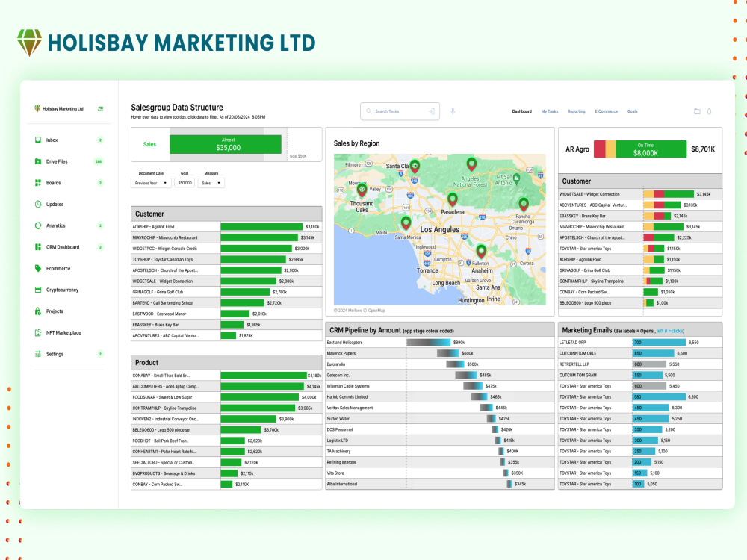Click the Goal $50,000 field
747x560 pixels.
click(x=185, y=183)
